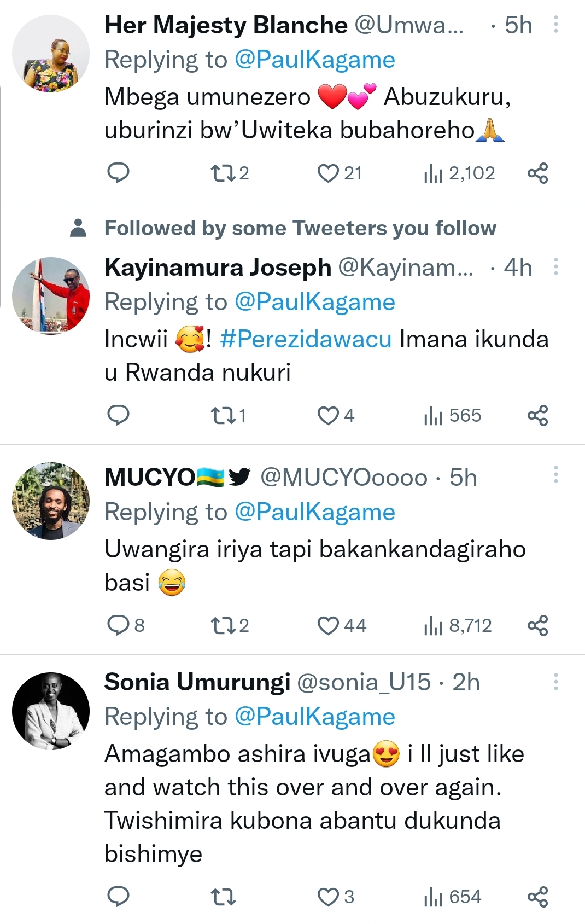This screenshot has height=924, width=585.
Task: Like Her Majesty Blanche's tweet
Action: click(328, 173)
